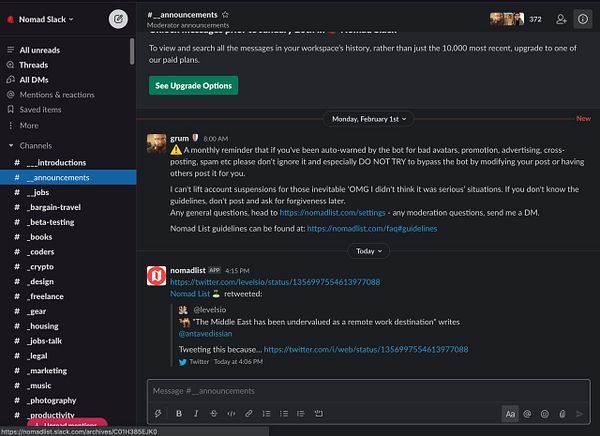
Task: Attach a file with the paperclip icon
Action: [562, 414]
